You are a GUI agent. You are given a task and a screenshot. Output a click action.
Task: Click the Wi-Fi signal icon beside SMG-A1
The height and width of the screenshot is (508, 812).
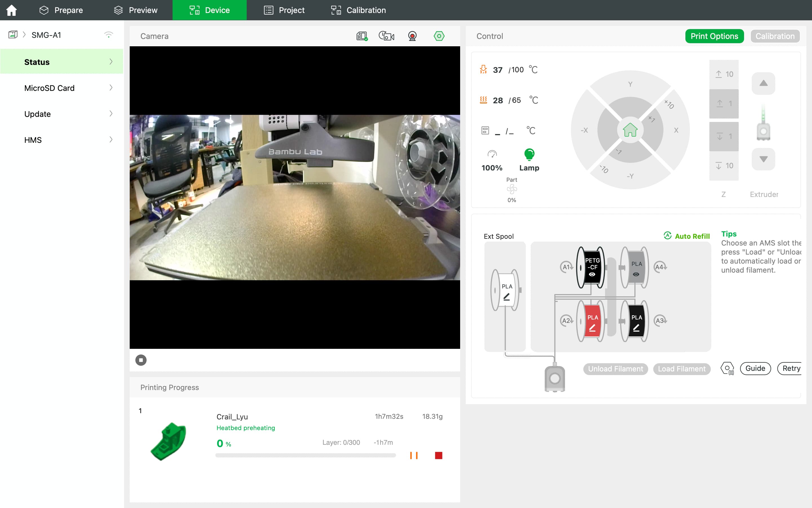pos(108,35)
